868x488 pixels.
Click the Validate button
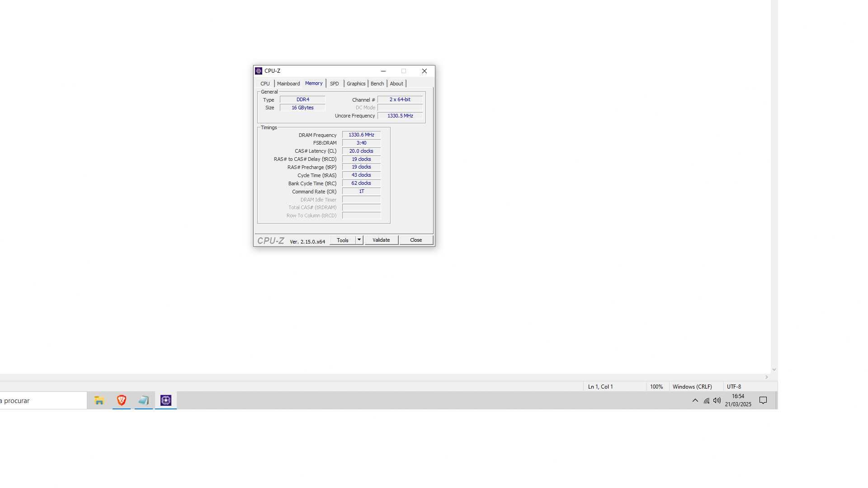381,240
